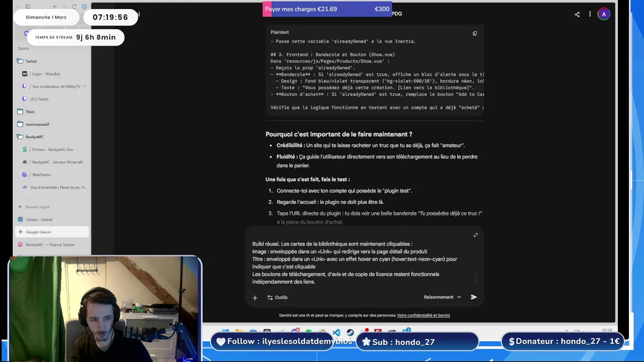644x362 pixels.
Task: Open RexilyaMC — Finance Tracker tab
Action: pyautogui.click(x=52, y=244)
